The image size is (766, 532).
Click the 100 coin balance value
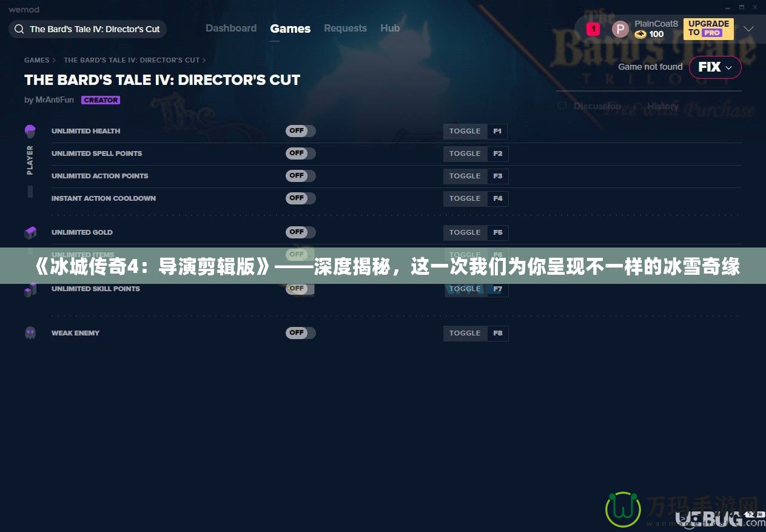[656, 35]
